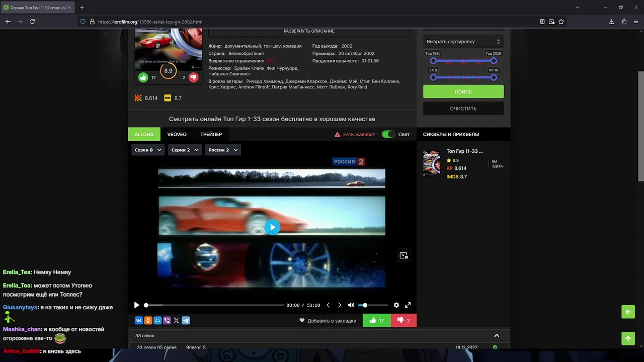Image resolution: width=644 pixels, height=362 pixels.
Task: Click the player volume slider
Action: [373, 305]
